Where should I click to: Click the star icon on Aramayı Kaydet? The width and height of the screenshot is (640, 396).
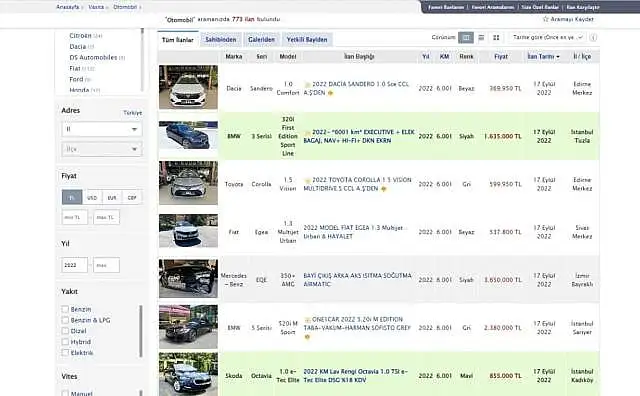point(546,19)
